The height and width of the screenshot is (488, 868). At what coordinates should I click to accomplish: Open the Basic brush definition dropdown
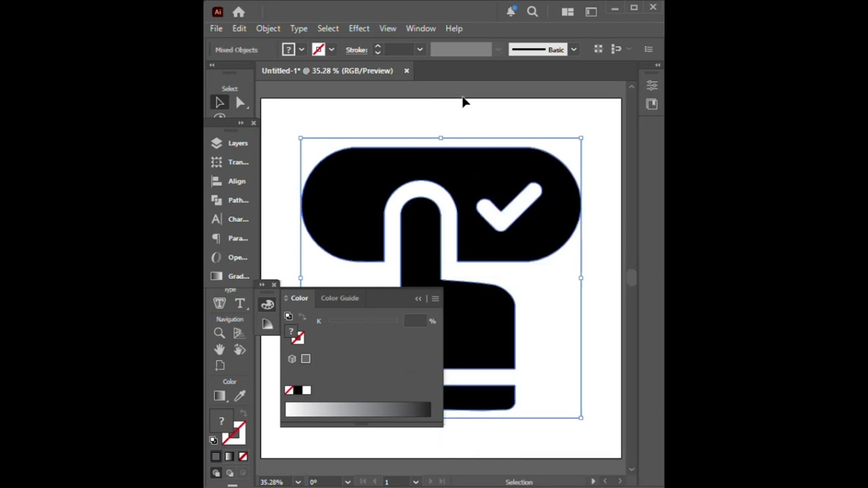click(573, 49)
